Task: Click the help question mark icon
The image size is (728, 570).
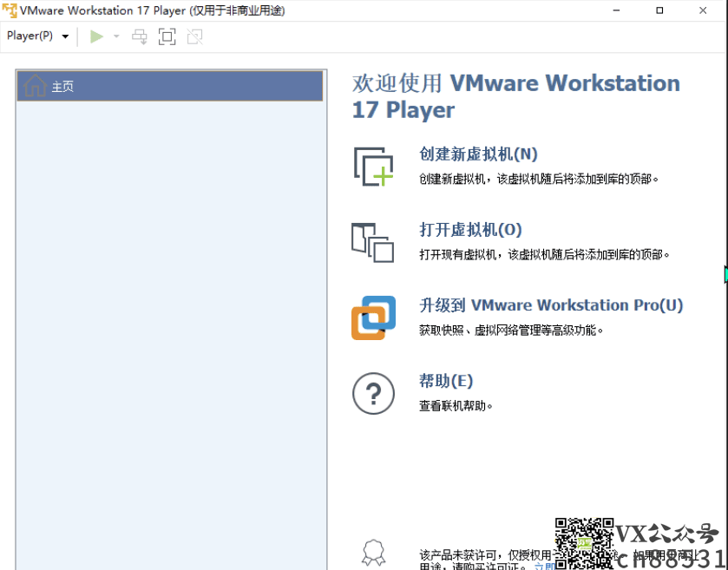Action: tap(373, 394)
